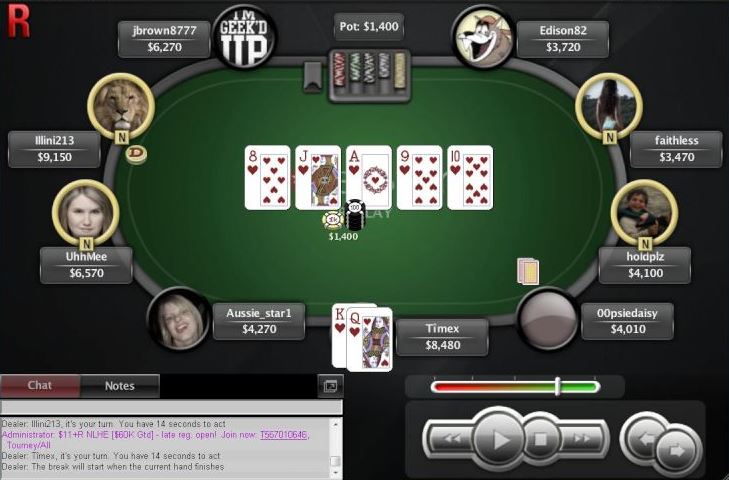Click the rewind double-arrow button
This screenshot has width=729, height=480.
[452, 439]
